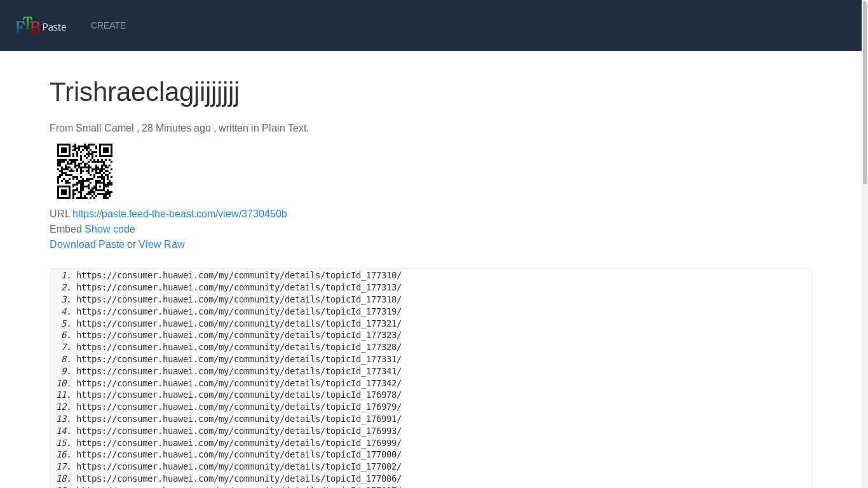Screen dimensions: 868x488
Task: Click the page vertical scrollbar thumb
Action: point(865,92)
